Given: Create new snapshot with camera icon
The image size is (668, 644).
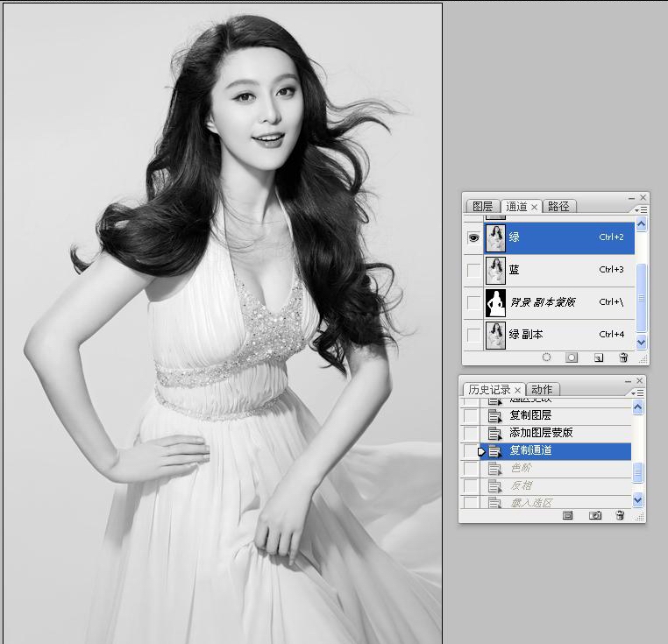Looking at the screenshot, I should click(594, 516).
